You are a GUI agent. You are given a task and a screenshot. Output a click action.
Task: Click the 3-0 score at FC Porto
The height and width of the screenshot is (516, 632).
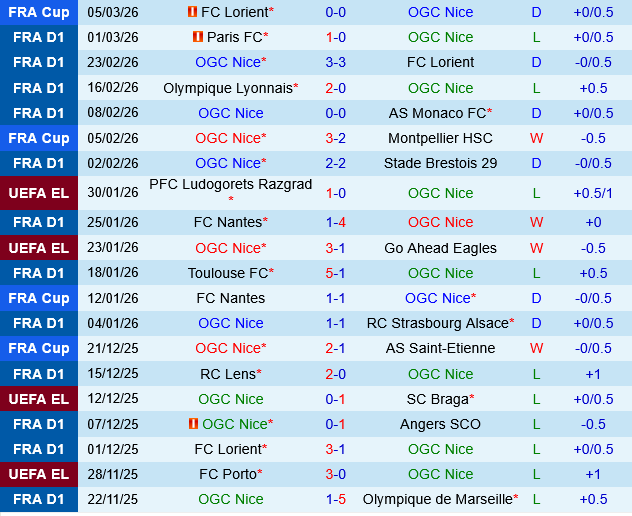(335, 474)
